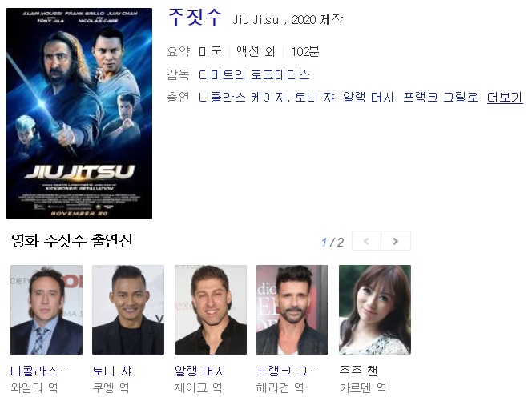Open JuJu Chan's cast photo
The height and width of the screenshot is (405, 532).
pos(375,310)
